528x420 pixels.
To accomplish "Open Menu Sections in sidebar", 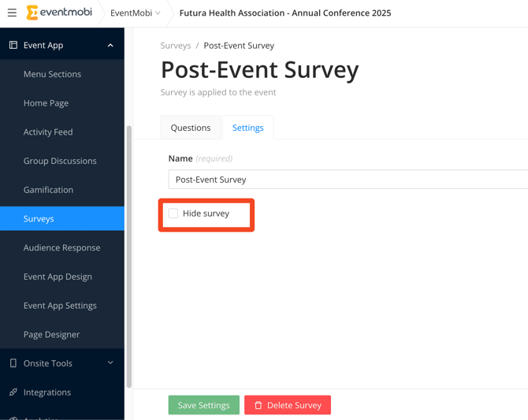I will click(52, 74).
